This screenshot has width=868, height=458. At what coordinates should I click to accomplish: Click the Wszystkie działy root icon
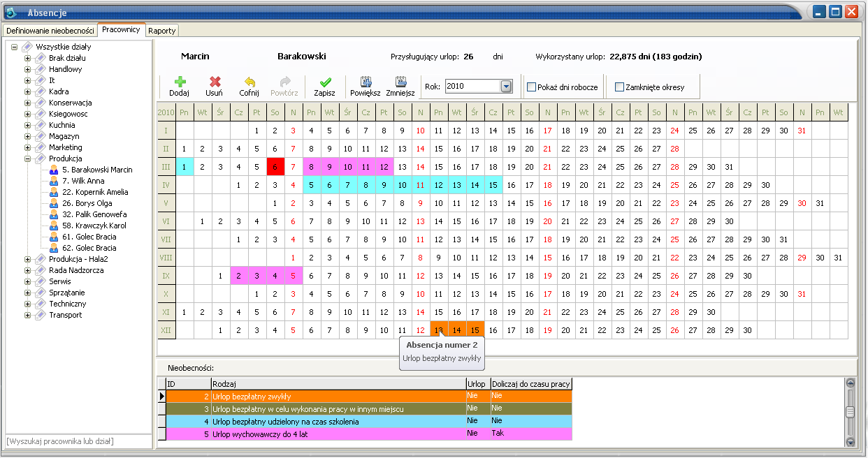(x=27, y=47)
